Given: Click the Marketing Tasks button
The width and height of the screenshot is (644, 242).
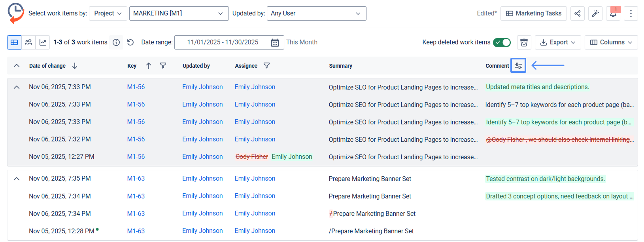Looking at the screenshot, I should click(x=533, y=13).
